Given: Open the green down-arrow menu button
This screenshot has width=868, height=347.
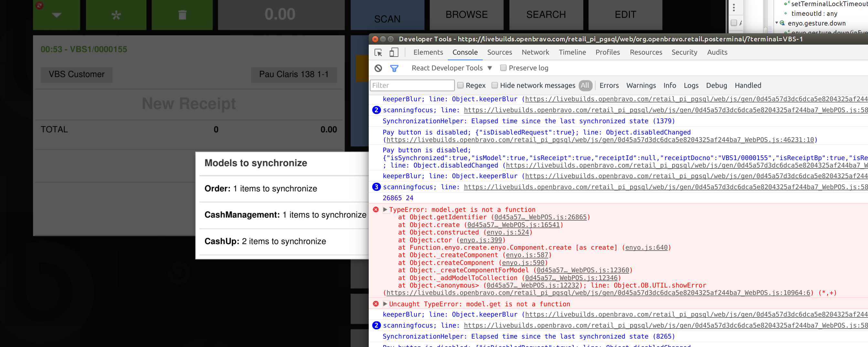Looking at the screenshot, I should point(57,15).
